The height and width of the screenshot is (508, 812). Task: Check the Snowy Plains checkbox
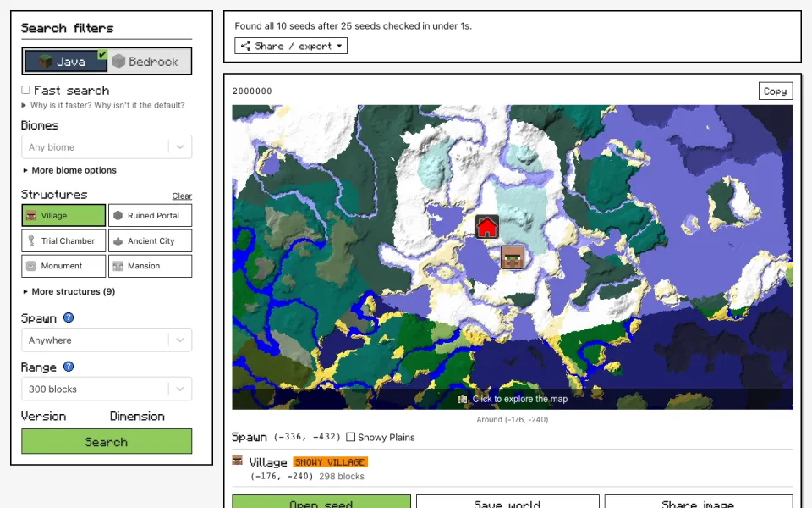point(350,437)
